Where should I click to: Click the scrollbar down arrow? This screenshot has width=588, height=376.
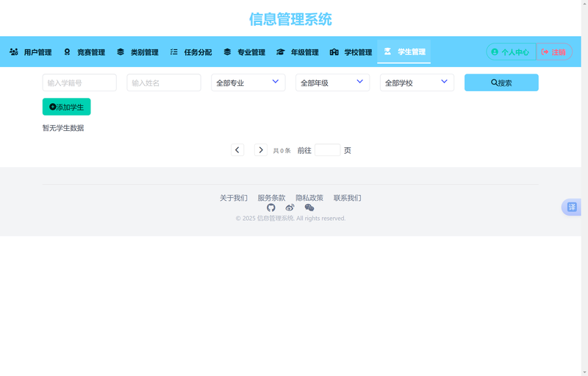point(584,372)
